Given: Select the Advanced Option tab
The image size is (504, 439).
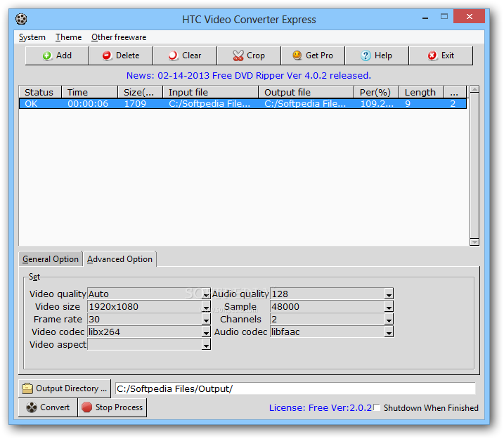Looking at the screenshot, I should pos(119,259).
